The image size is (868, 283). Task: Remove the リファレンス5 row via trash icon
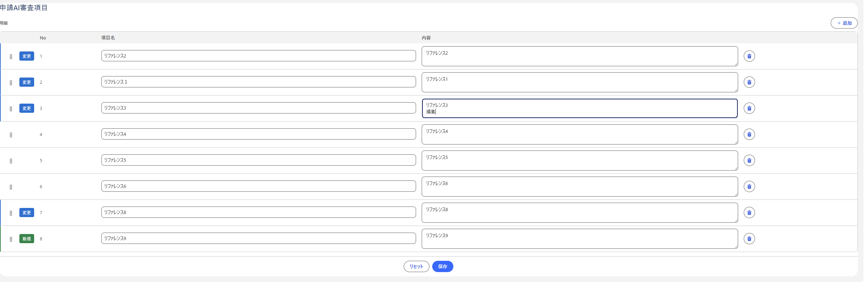coord(749,160)
